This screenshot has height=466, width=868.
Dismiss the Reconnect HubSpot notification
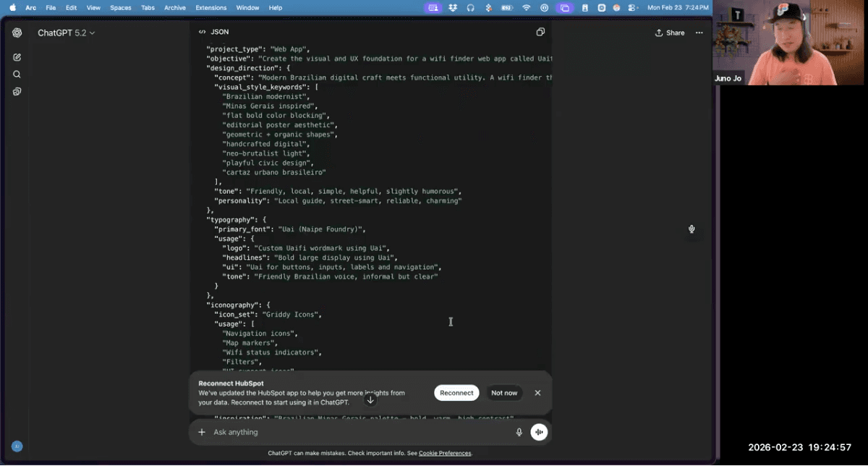tap(537, 393)
